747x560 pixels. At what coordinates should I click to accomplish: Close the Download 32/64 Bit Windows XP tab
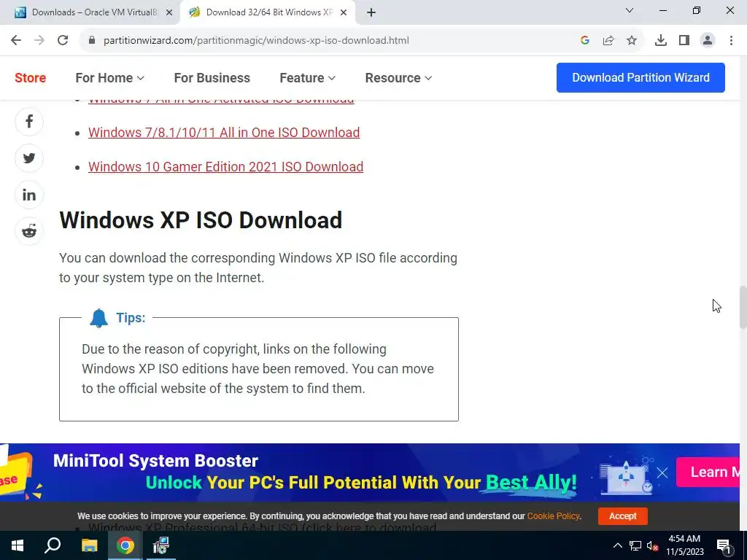coord(344,12)
